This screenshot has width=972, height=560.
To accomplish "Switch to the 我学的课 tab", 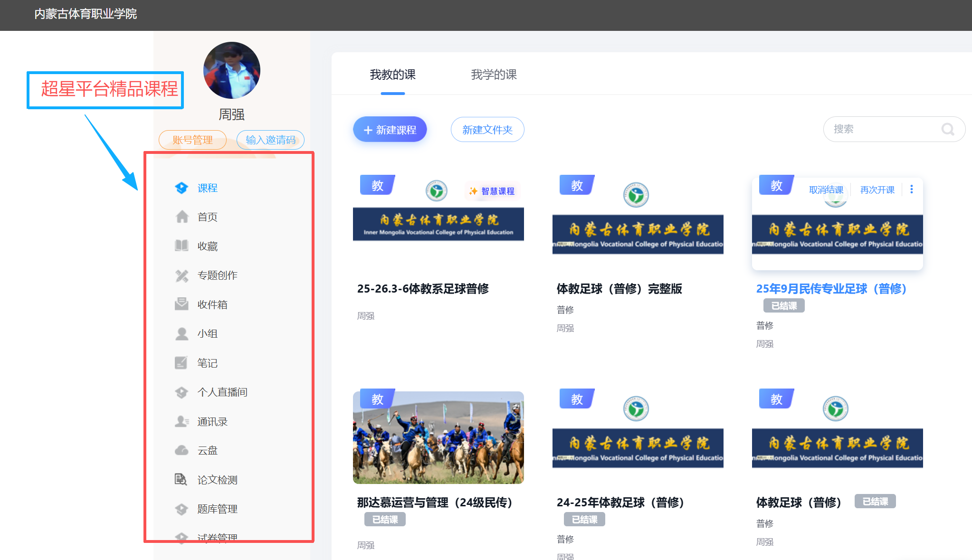I will tap(494, 75).
